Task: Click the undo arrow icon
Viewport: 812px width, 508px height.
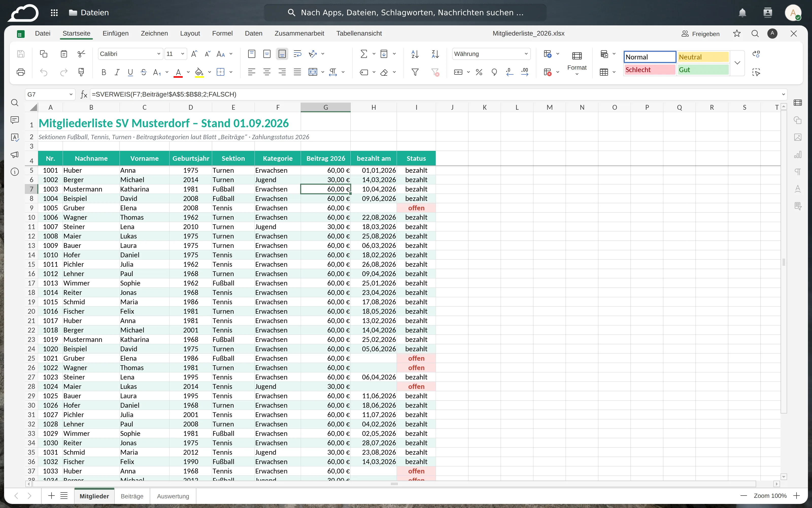Action: click(44, 72)
